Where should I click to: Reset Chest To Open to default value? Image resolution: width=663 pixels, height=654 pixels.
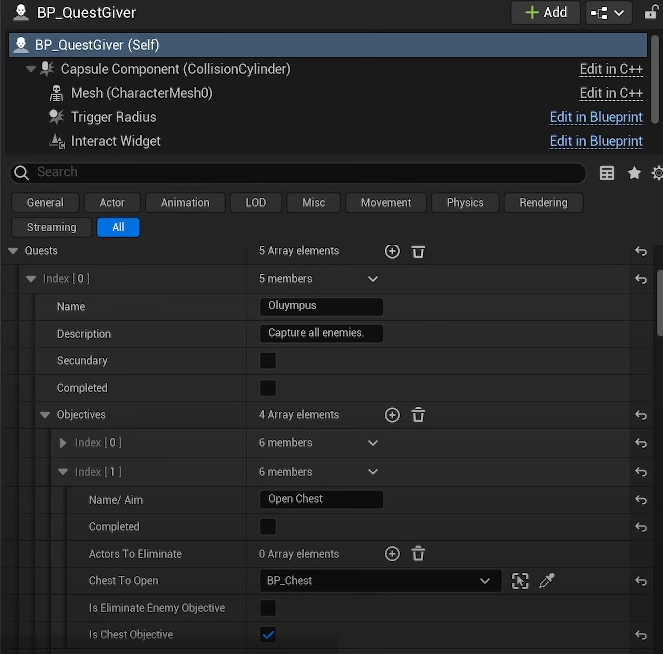click(x=641, y=581)
